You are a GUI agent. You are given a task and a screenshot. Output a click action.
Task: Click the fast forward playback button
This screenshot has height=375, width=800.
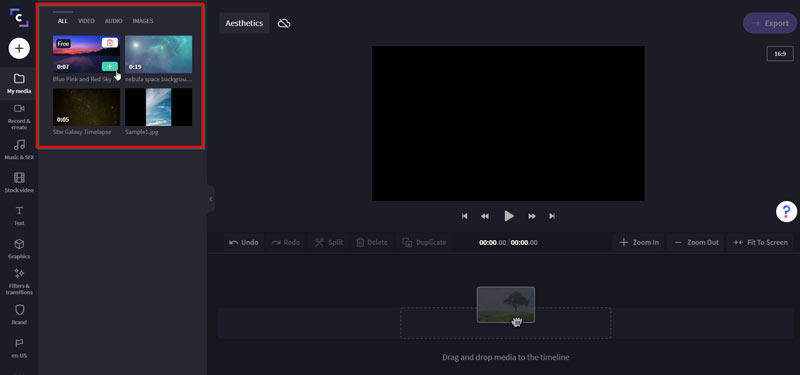point(532,216)
